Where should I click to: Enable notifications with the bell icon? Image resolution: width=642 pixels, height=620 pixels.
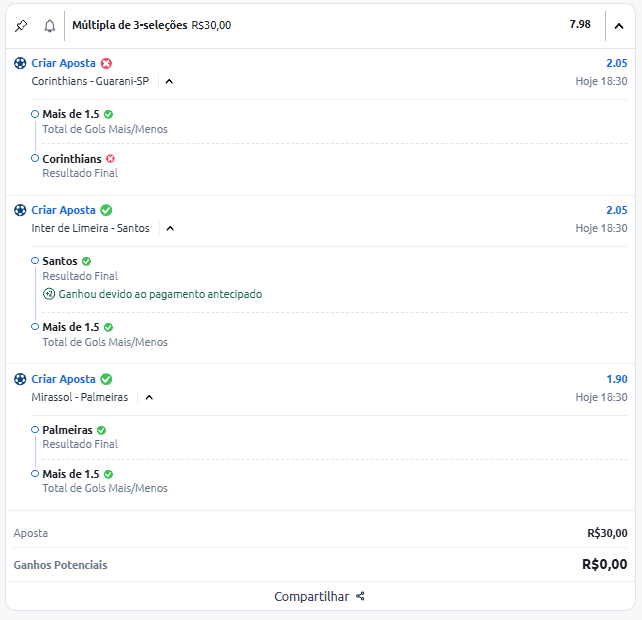tap(50, 26)
